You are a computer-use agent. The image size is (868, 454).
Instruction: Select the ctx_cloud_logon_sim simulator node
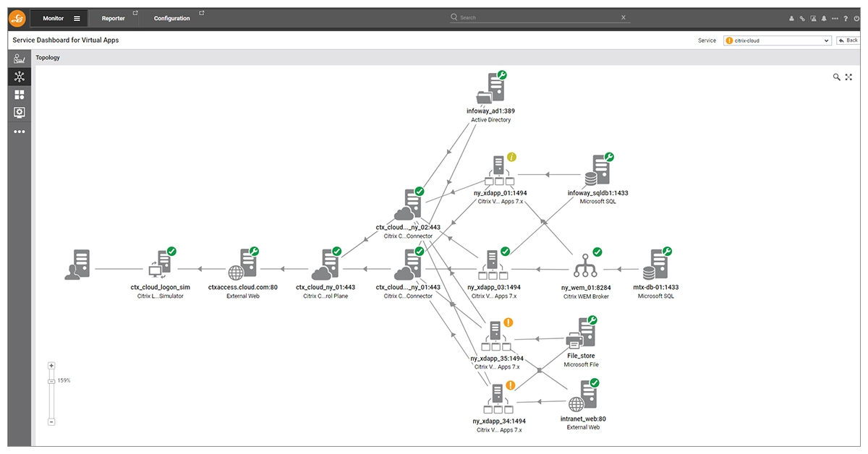point(161,265)
